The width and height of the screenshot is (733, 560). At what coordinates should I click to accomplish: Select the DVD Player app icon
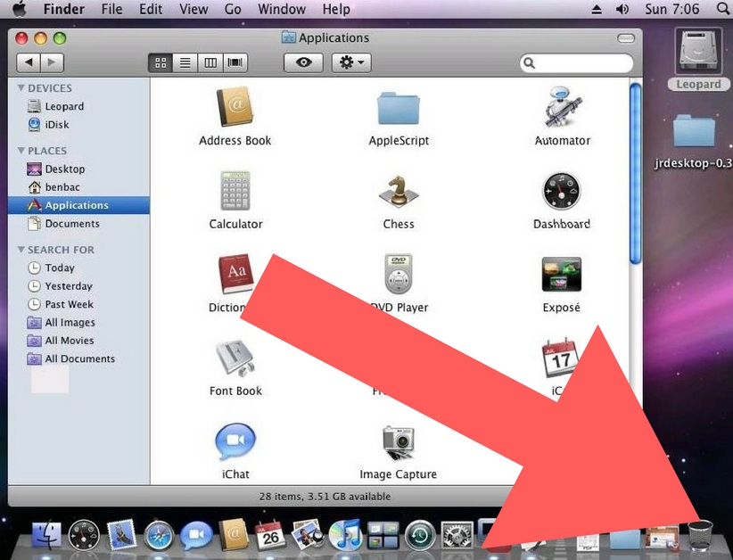(399, 274)
